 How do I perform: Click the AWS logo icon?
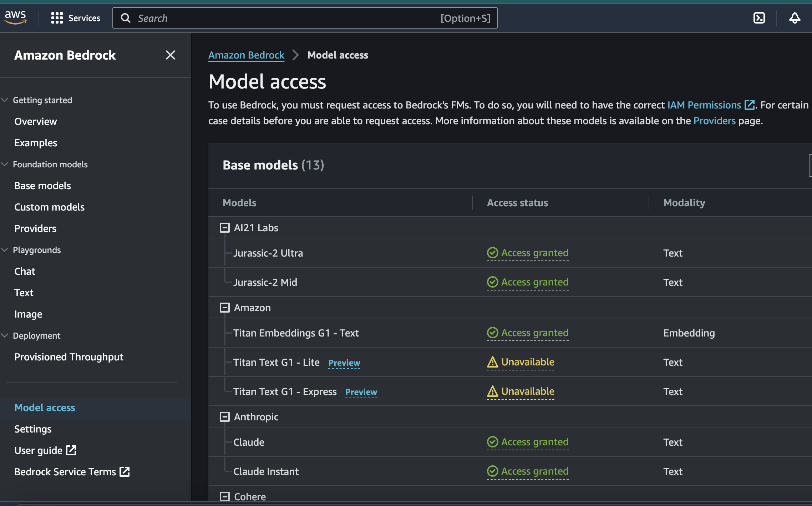tap(15, 17)
